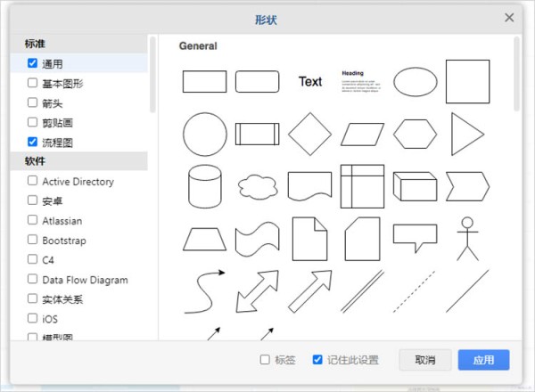Select the curved S arrow shape
Image resolution: width=535 pixels, height=392 pixels.
(x=205, y=291)
